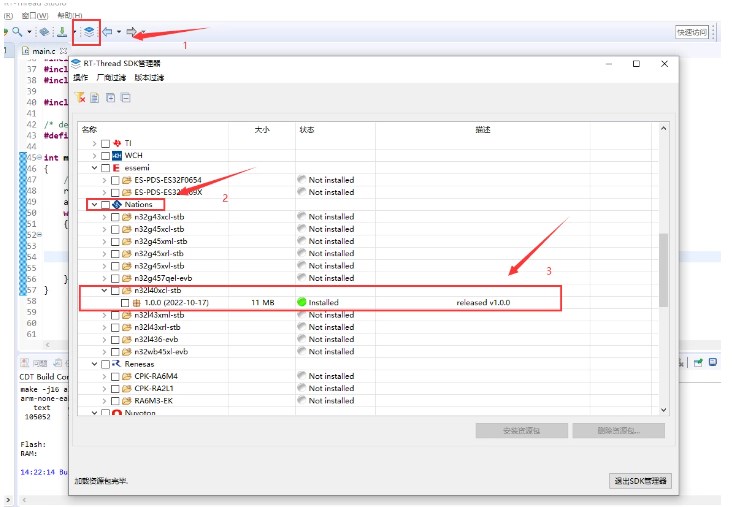
Task: Collapse all tree nodes icon
Action: [x=125, y=98]
